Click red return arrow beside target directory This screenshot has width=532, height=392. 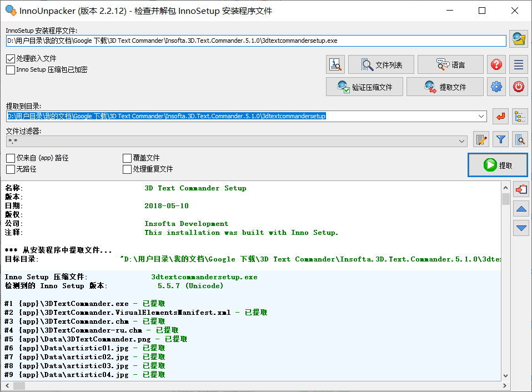500,116
